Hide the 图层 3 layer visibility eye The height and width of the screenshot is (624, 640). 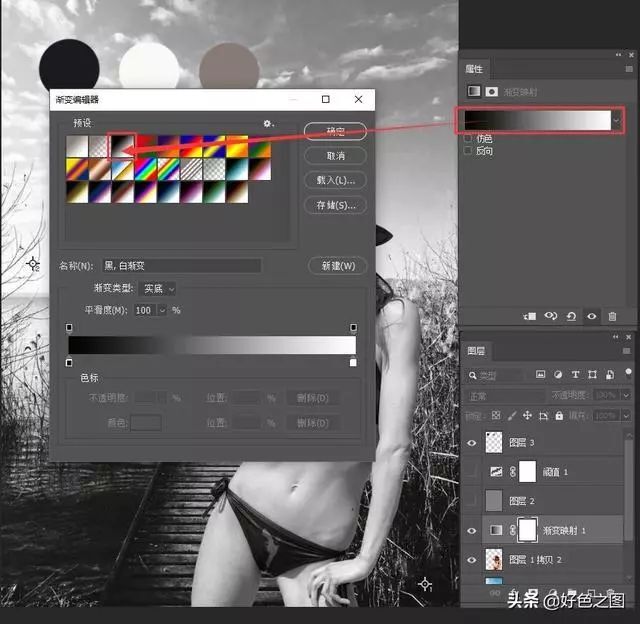click(x=473, y=442)
